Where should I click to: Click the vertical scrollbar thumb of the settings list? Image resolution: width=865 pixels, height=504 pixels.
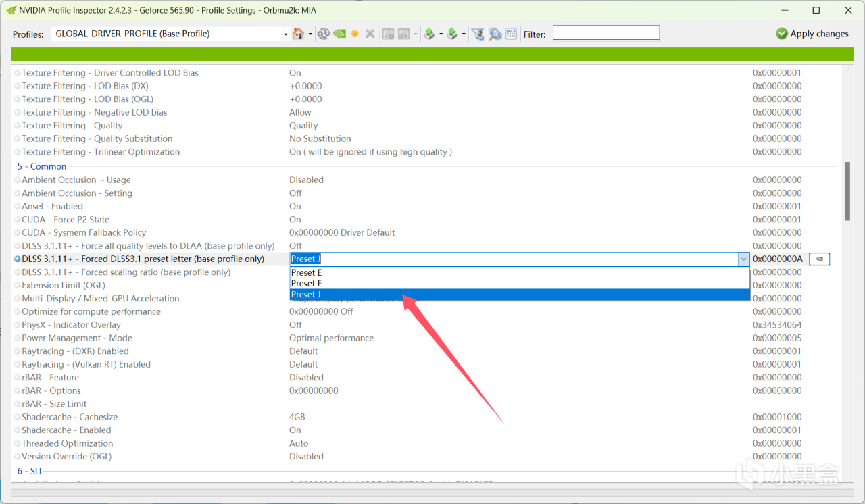click(847, 191)
